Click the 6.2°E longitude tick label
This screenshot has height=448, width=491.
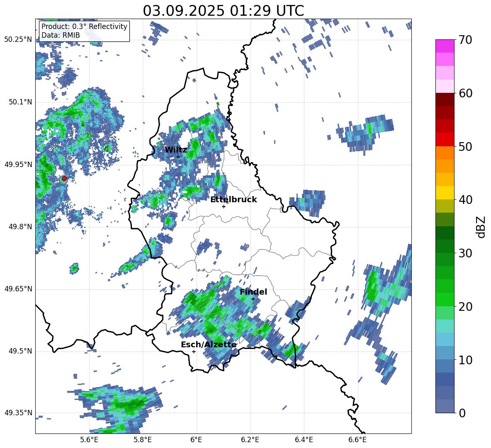click(x=250, y=440)
